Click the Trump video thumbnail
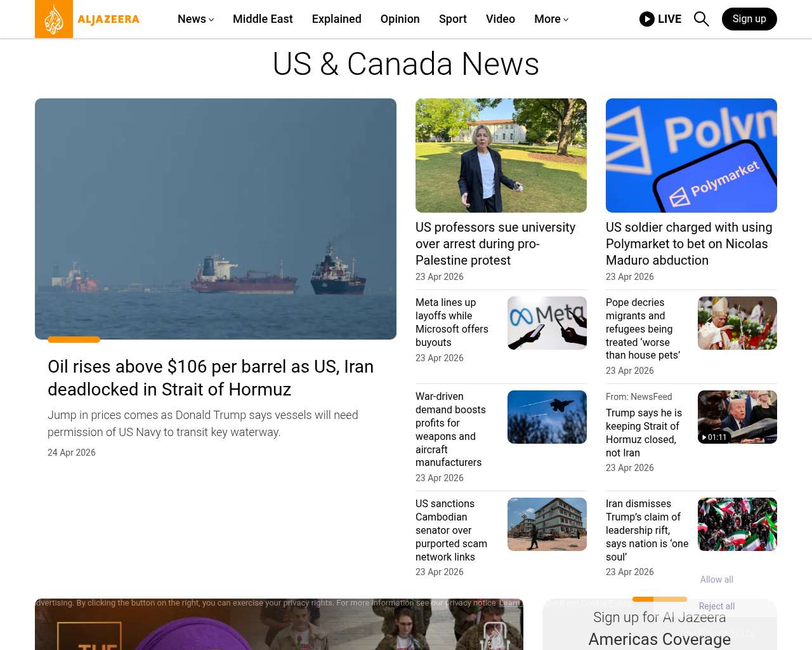 tap(737, 417)
